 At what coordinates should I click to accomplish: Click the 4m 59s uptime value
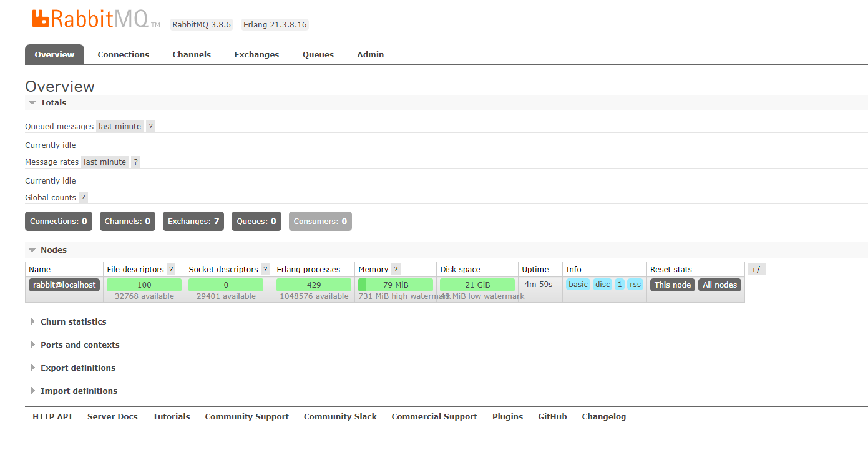tap(538, 284)
